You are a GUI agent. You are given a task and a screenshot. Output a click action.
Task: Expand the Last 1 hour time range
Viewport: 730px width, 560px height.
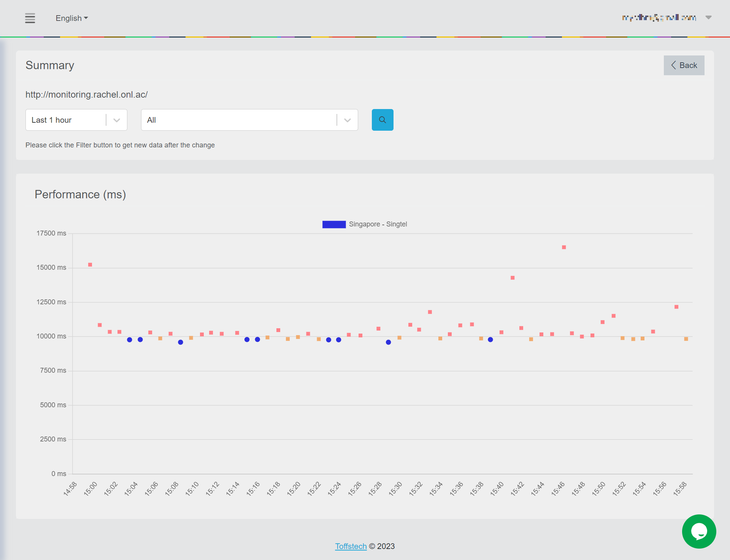tap(76, 120)
